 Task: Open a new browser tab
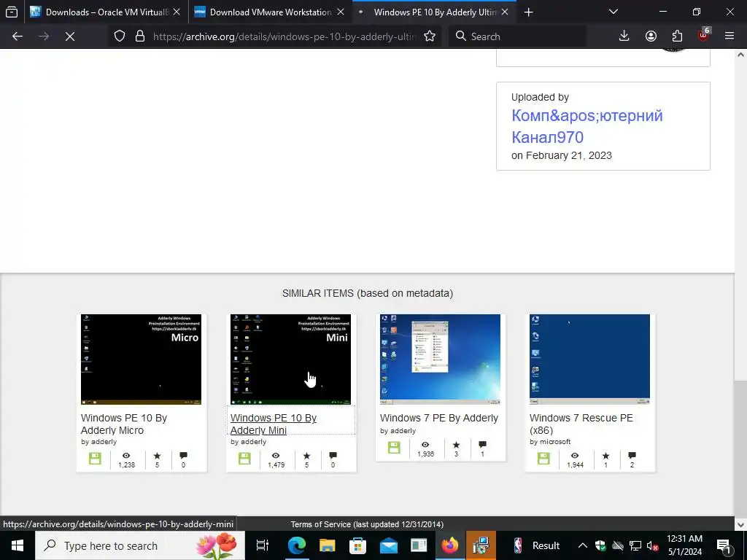point(528,12)
